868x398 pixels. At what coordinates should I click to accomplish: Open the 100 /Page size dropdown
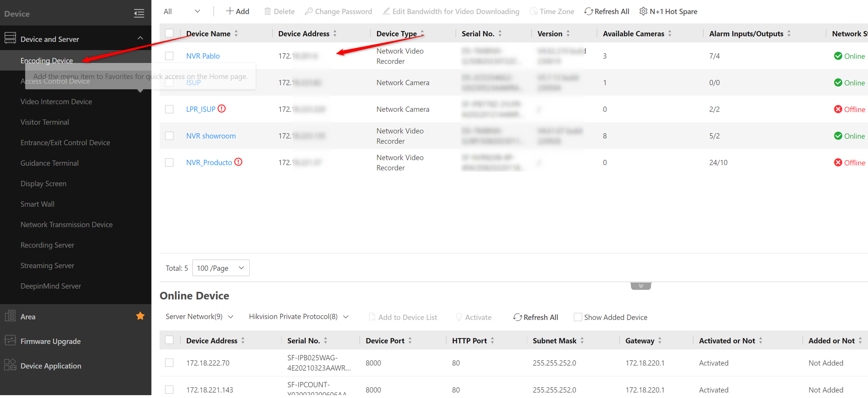220,268
